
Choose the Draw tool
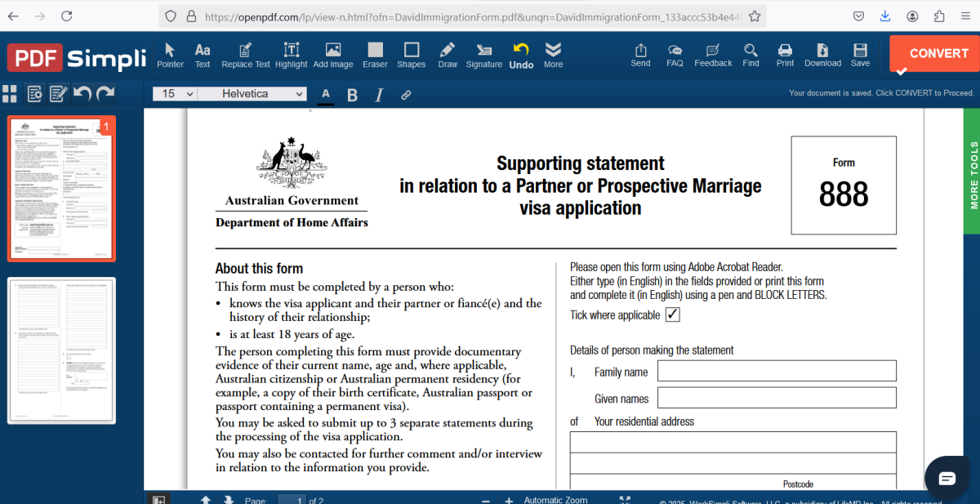447,55
